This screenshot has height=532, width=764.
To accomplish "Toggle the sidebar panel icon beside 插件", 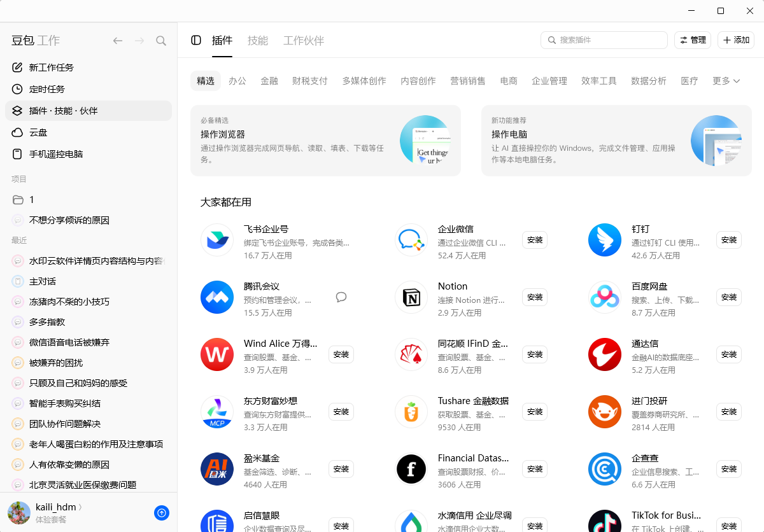I will point(196,40).
